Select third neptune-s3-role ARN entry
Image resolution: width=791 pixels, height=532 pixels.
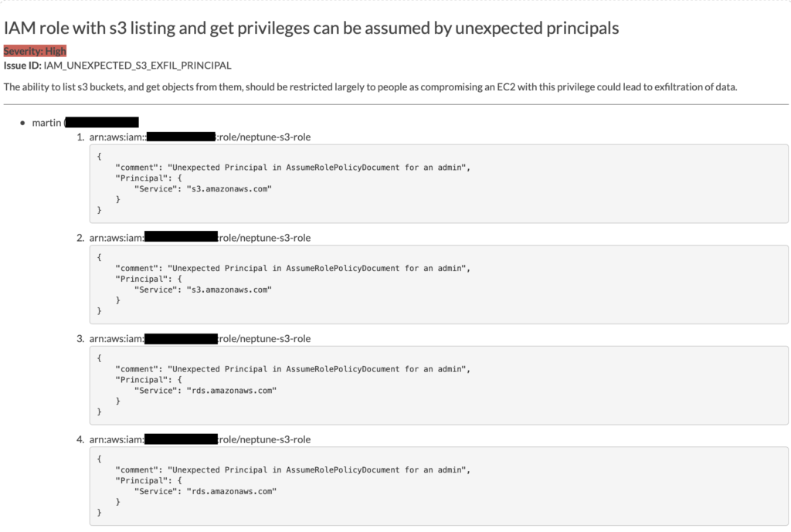coord(200,338)
